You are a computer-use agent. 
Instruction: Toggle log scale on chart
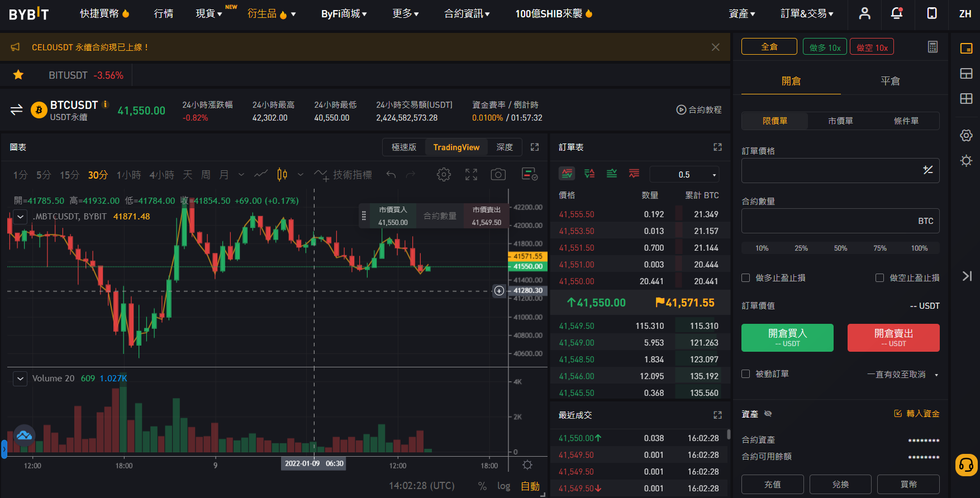(503, 486)
